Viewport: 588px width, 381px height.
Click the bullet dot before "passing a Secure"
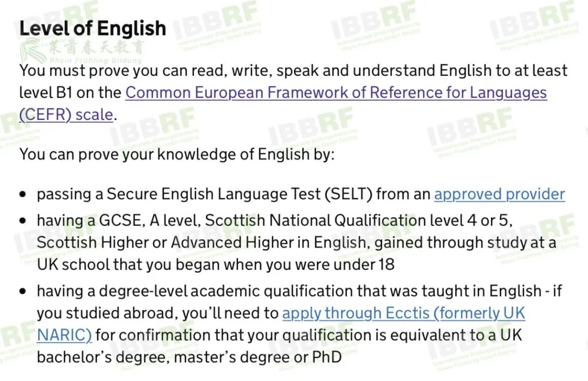tap(23, 195)
